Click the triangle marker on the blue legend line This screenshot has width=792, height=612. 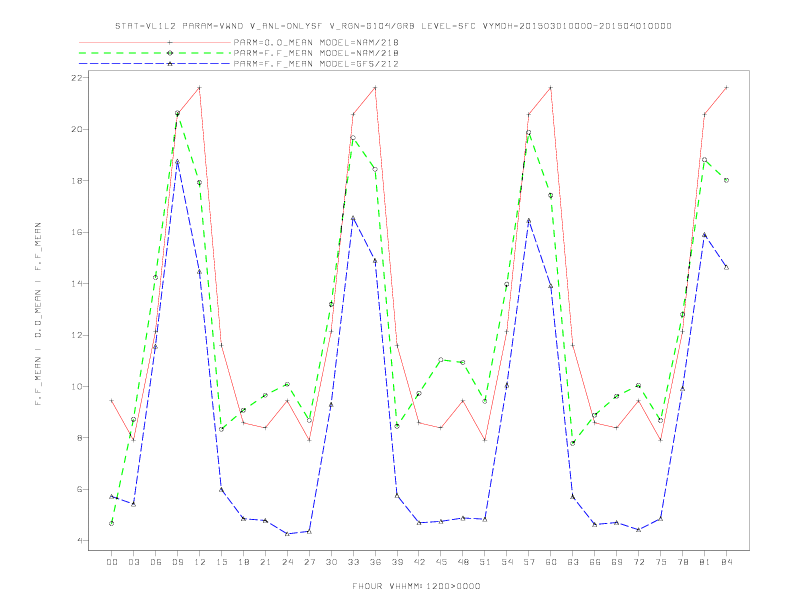tap(170, 64)
